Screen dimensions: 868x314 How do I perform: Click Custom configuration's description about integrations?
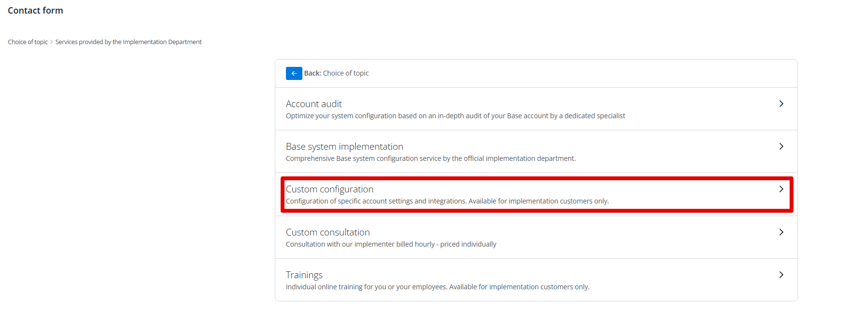coord(447,201)
